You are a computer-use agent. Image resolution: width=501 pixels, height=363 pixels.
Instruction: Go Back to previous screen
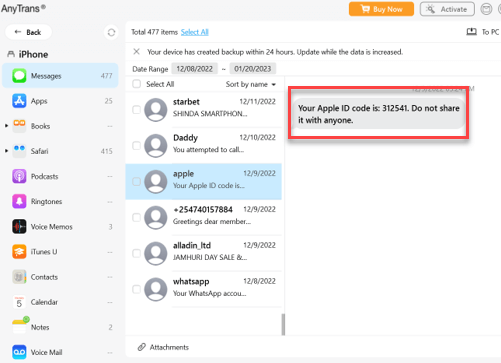point(28,32)
